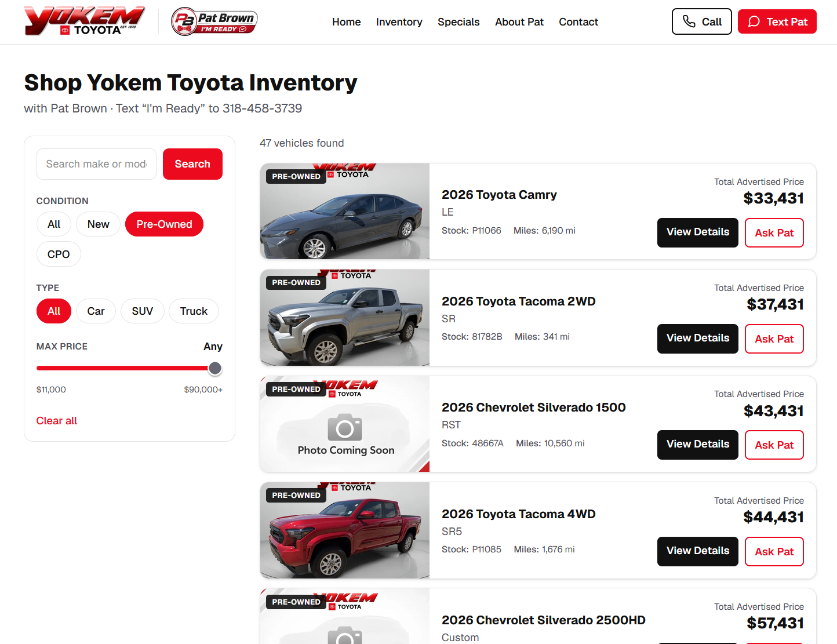Click Stock: P11066 text
The image size is (837, 644).
pos(471,231)
